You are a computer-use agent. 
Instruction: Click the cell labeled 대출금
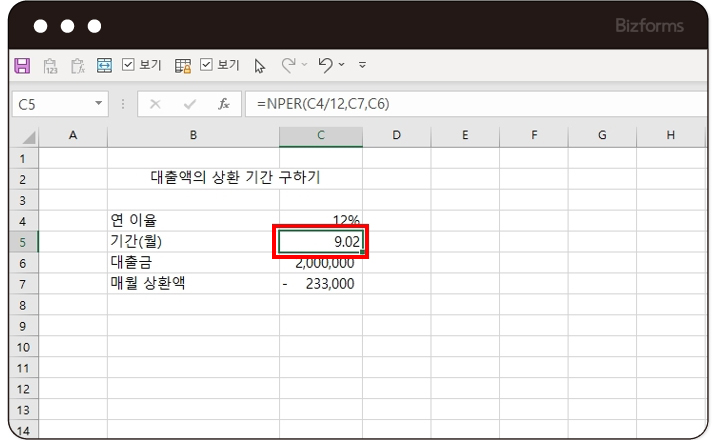tap(193, 263)
